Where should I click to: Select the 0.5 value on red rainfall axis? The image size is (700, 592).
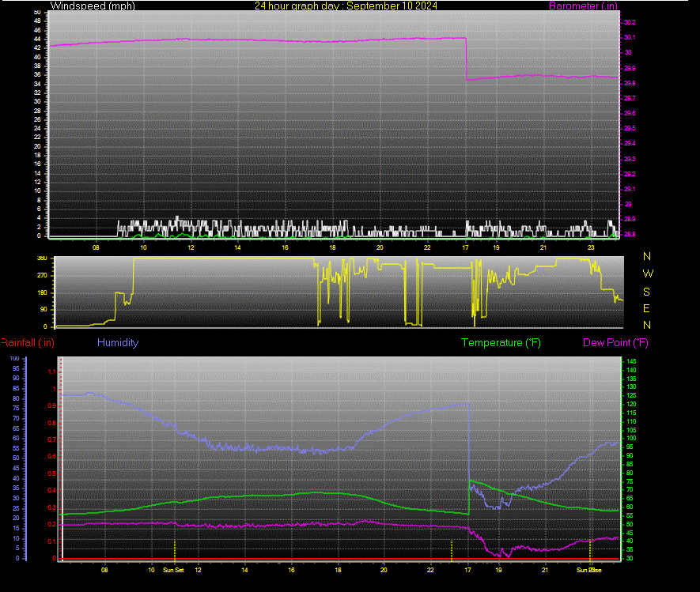(51, 473)
